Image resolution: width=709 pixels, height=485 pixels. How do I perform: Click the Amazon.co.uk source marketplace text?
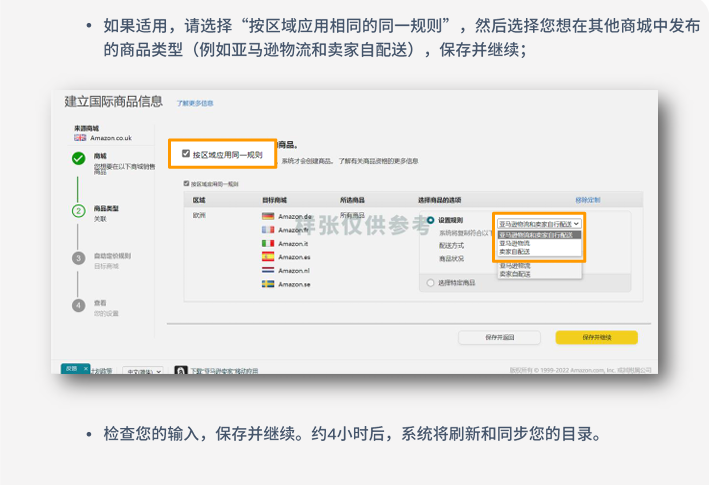click(x=111, y=138)
